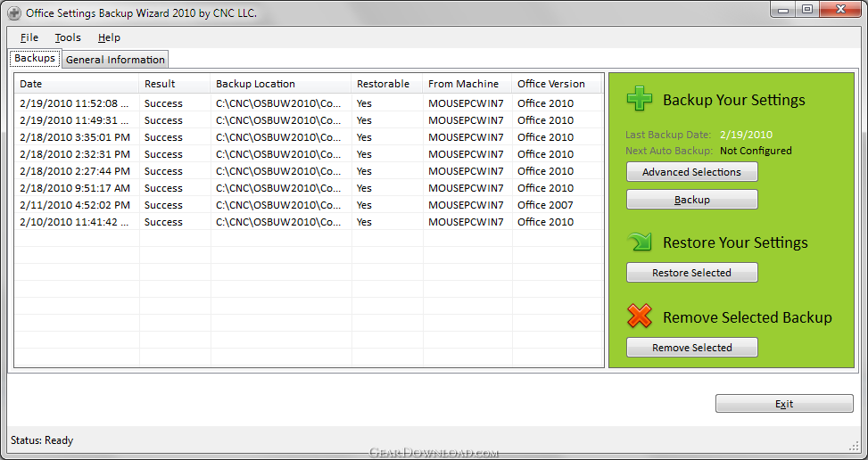Click the Advanced Selections button
Viewport: 868px width, 460px height.
[x=692, y=172]
